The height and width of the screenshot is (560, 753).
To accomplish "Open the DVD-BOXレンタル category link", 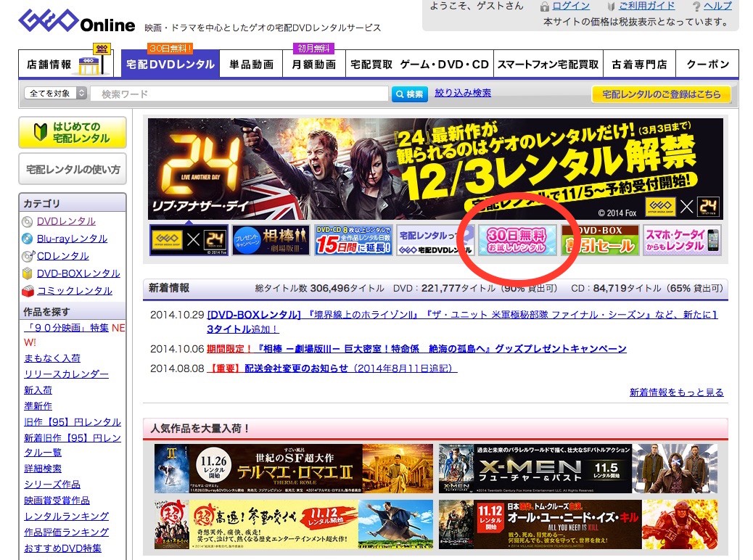I will point(78,273).
